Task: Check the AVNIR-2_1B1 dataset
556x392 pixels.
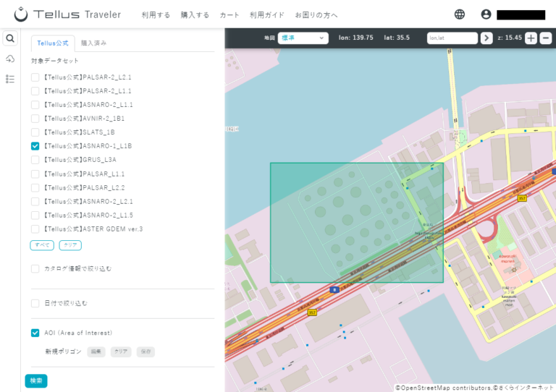Action: 35,119
